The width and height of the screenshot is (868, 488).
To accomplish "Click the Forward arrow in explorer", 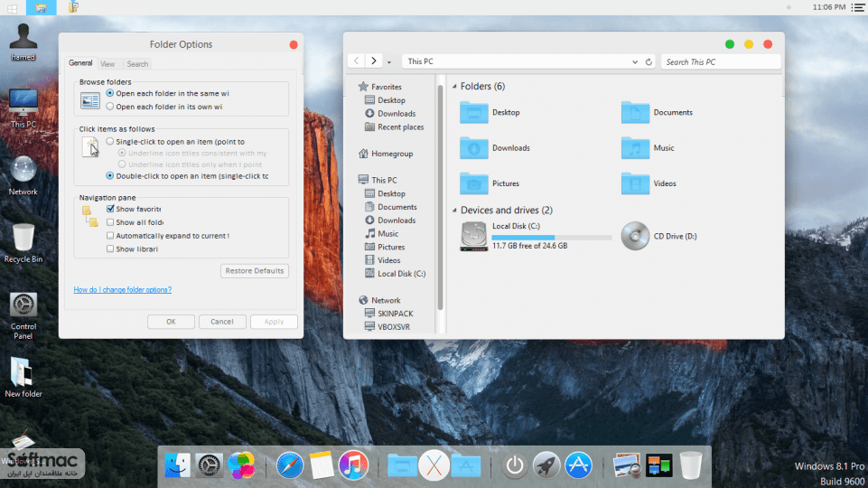I will click(x=374, y=61).
